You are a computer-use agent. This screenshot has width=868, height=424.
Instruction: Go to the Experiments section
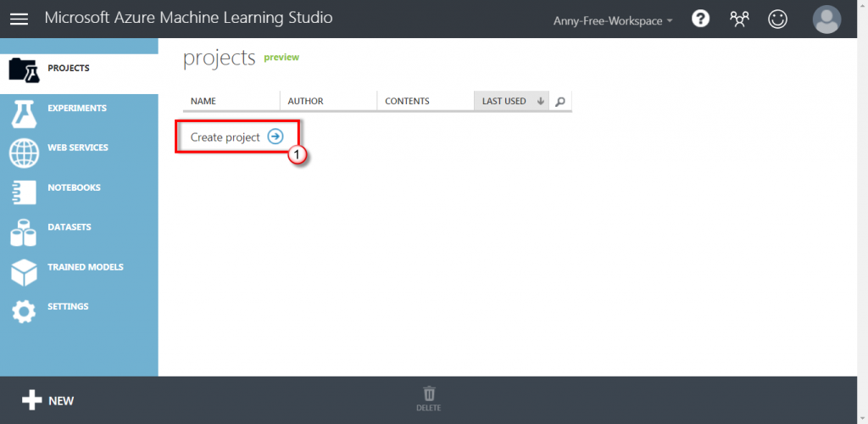point(79,114)
